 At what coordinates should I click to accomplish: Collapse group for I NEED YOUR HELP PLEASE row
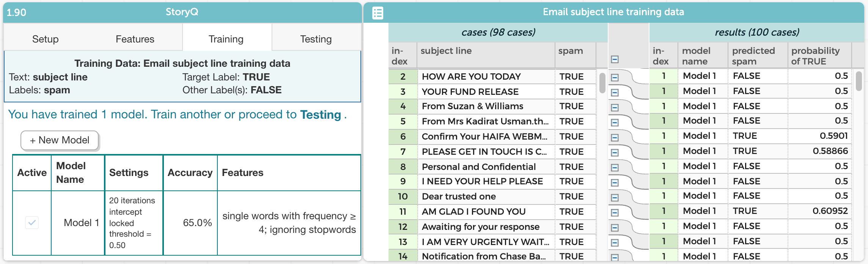click(615, 183)
